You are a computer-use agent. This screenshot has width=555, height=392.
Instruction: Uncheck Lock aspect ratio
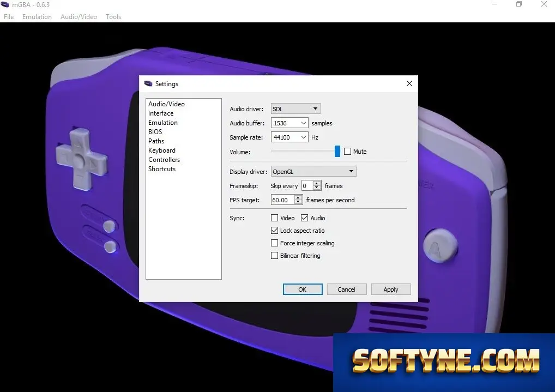click(274, 231)
